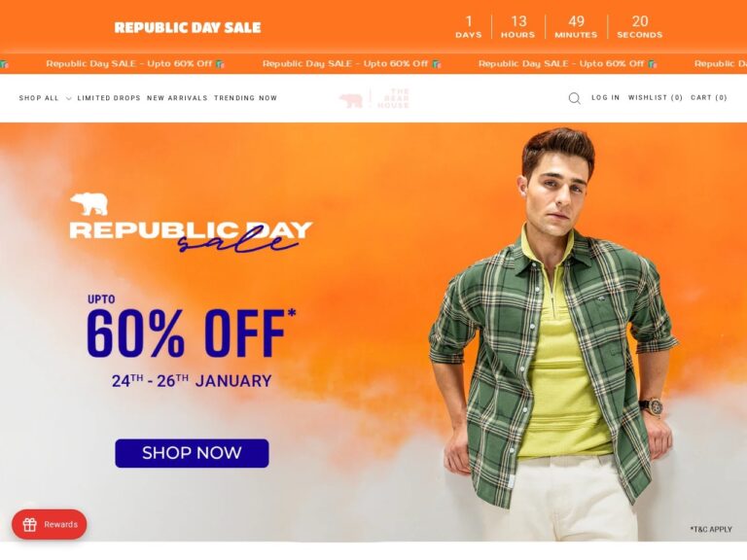This screenshot has width=747, height=560.
Task: Click the gift icon in Rewards button
Action: [30, 525]
